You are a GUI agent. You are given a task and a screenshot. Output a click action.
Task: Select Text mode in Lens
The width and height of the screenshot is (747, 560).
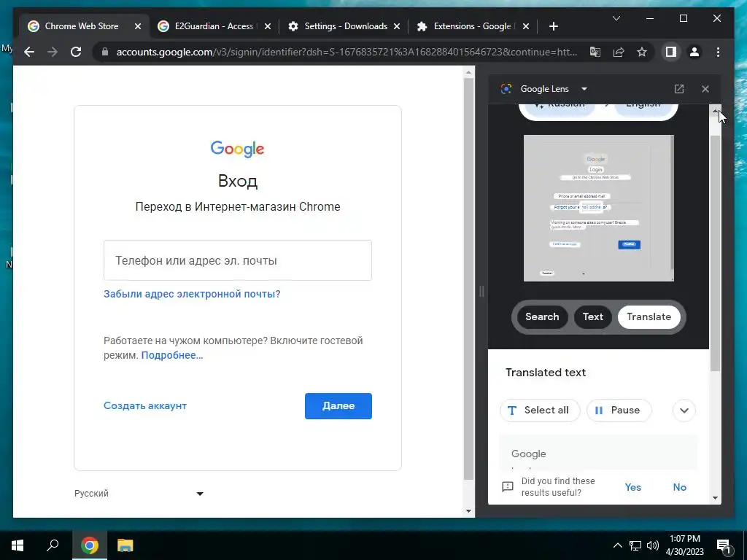pyautogui.click(x=592, y=316)
